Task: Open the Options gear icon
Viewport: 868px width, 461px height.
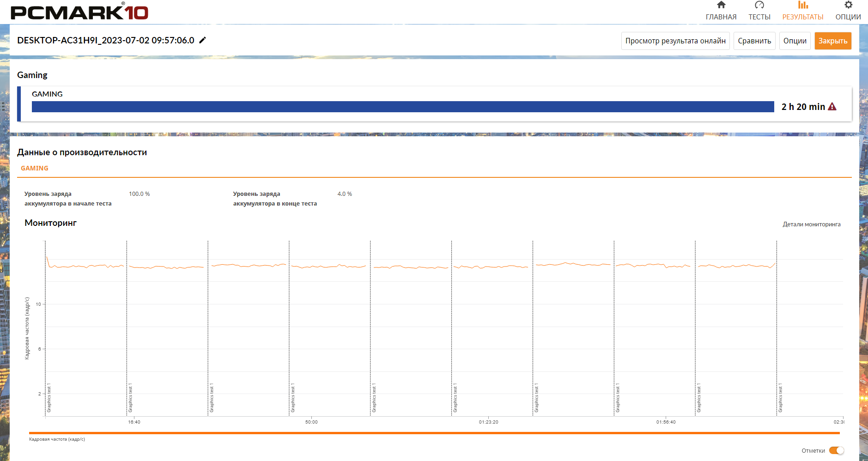Action: click(848, 5)
